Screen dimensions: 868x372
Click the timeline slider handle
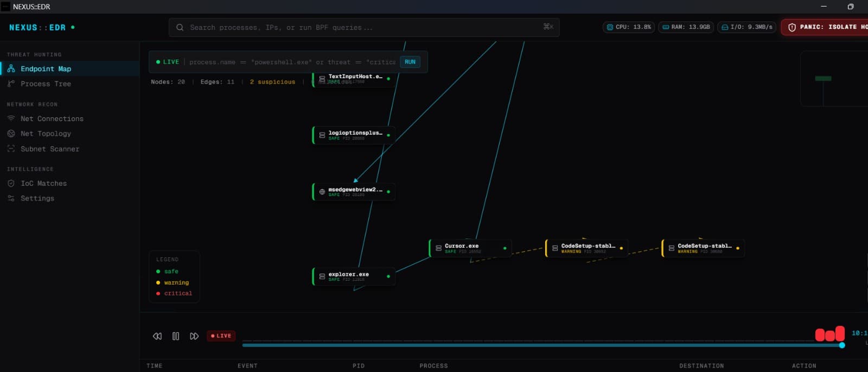coord(842,345)
